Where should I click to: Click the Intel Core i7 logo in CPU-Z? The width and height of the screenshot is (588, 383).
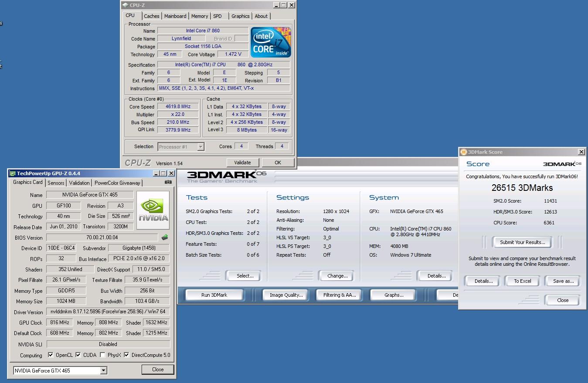pyautogui.click(x=271, y=42)
